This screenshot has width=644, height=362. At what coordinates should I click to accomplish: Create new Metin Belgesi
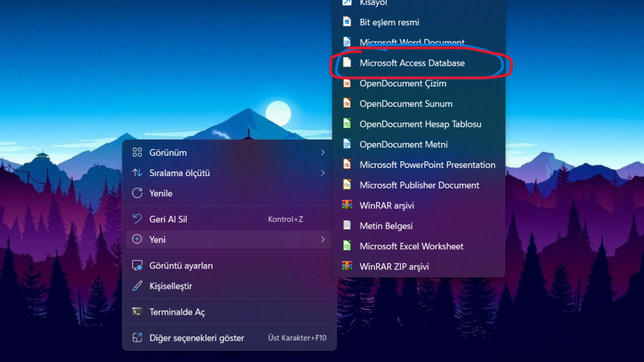pyautogui.click(x=418, y=226)
